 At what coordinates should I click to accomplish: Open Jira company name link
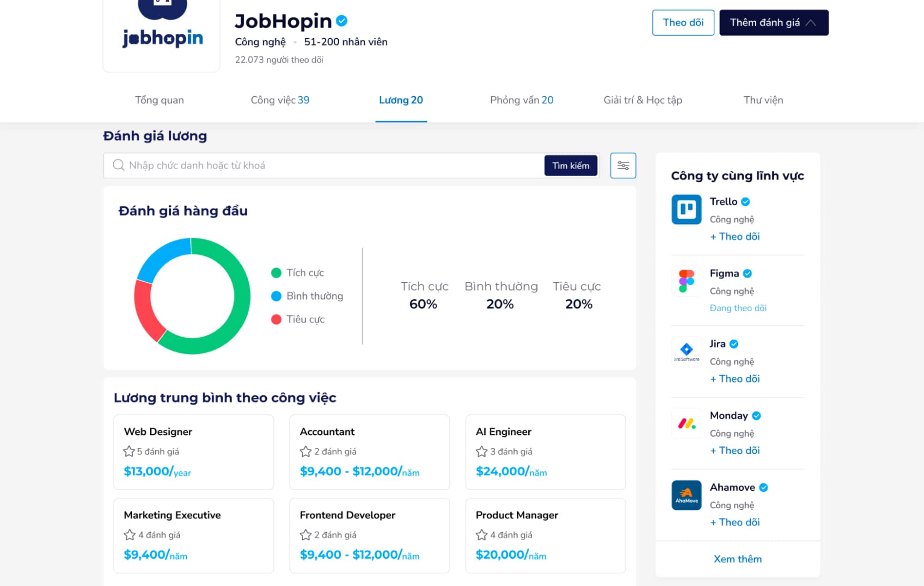[717, 344]
